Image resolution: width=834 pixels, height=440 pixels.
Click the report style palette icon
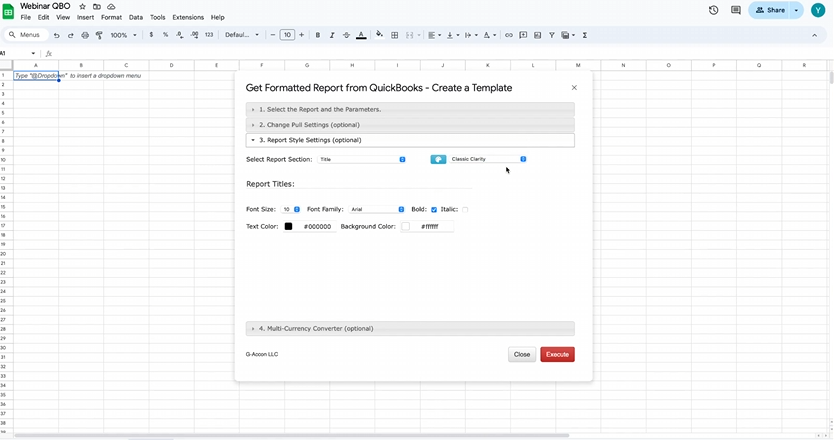[438, 159]
